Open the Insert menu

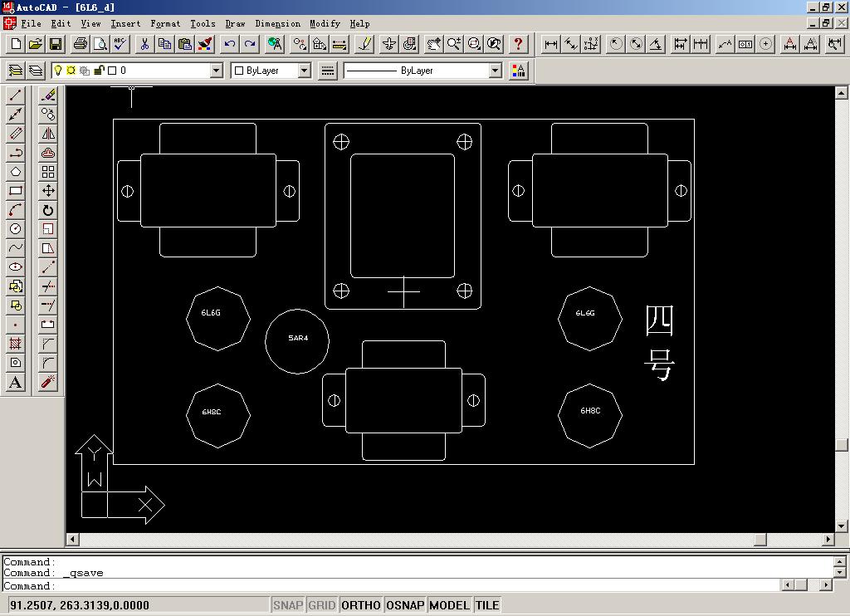click(x=125, y=24)
